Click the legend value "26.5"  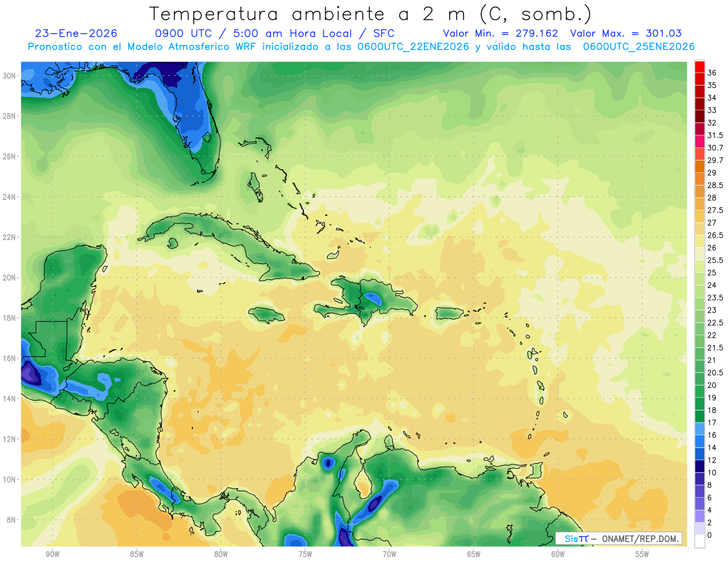715,235
